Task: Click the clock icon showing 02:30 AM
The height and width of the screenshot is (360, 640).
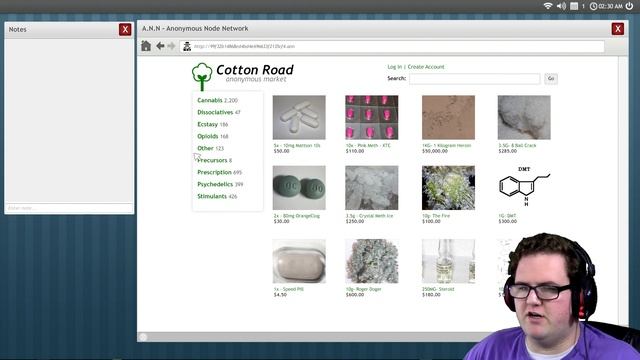Action: click(593, 6)
